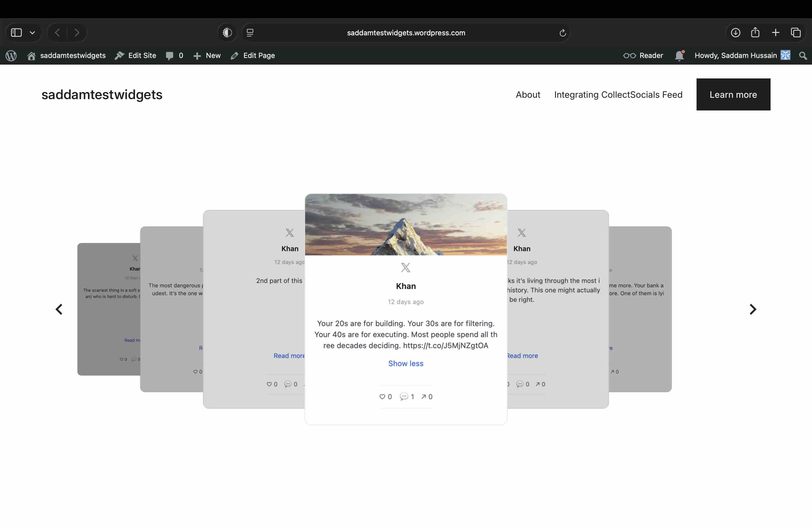This screenshot has width=812, height=528.
Task: Open the tab group dropdown chevron
Action: point(32,33)
